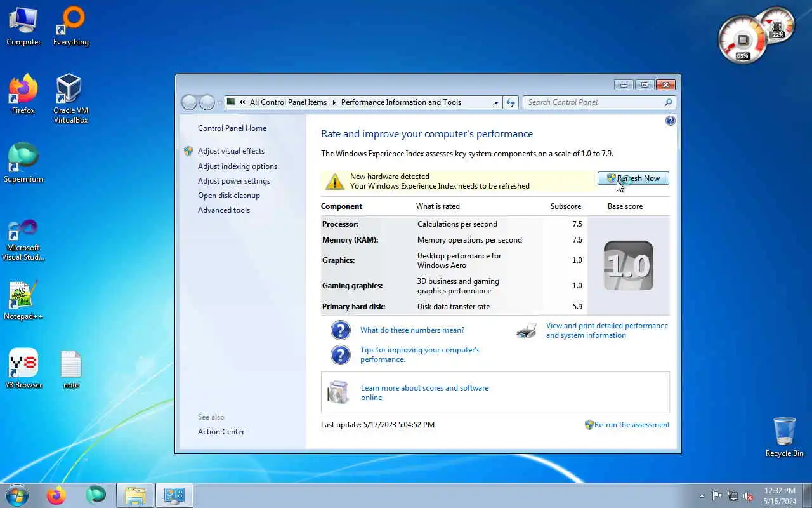This screenshot has width=812, height=508.
Task: Open Advanced tools link
Action: pos(224,210)
